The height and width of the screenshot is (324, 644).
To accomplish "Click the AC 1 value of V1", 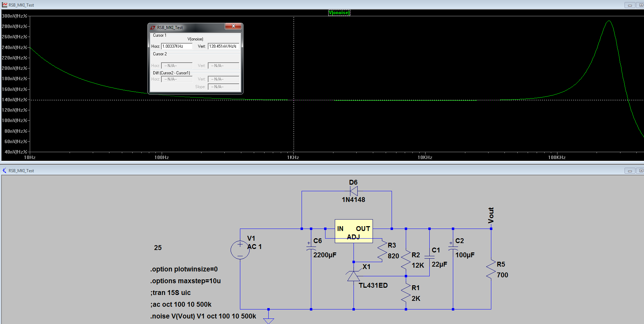I will [254, 247].
